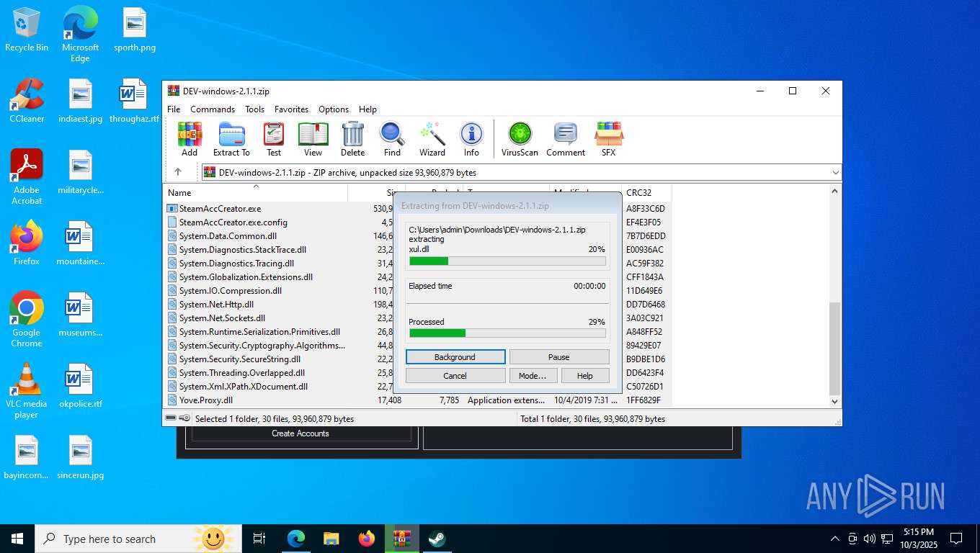The image size is (980, 553).
Task: Click the View toolbar icon
Action: (313, 139)
